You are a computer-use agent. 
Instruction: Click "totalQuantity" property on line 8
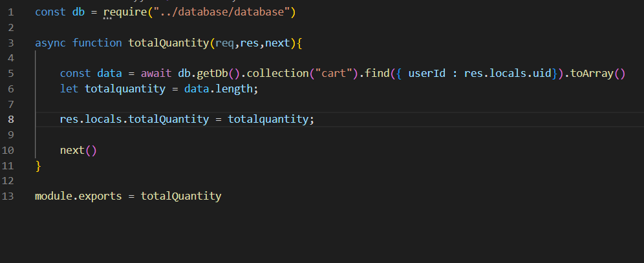[x=169, y=120]
